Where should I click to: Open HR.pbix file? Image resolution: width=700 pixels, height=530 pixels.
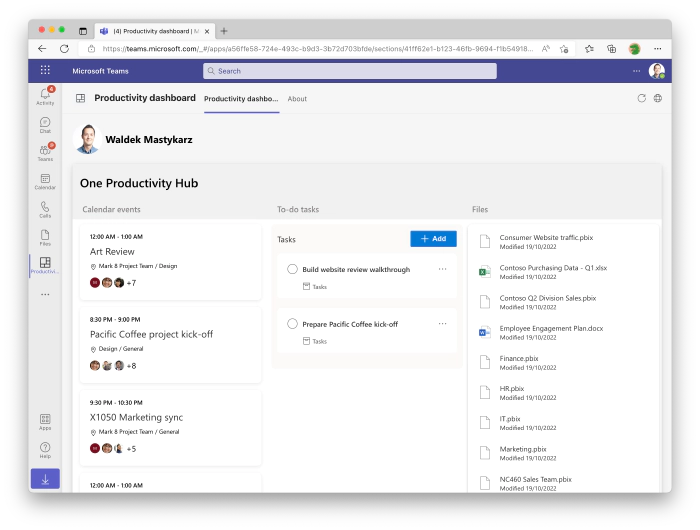(x=512, y=388)
